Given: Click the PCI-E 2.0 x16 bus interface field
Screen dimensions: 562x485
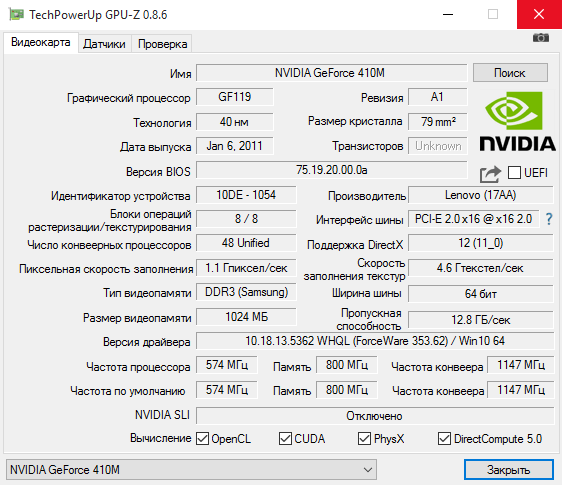Looking at the screenshot, I should coord(473,219).
